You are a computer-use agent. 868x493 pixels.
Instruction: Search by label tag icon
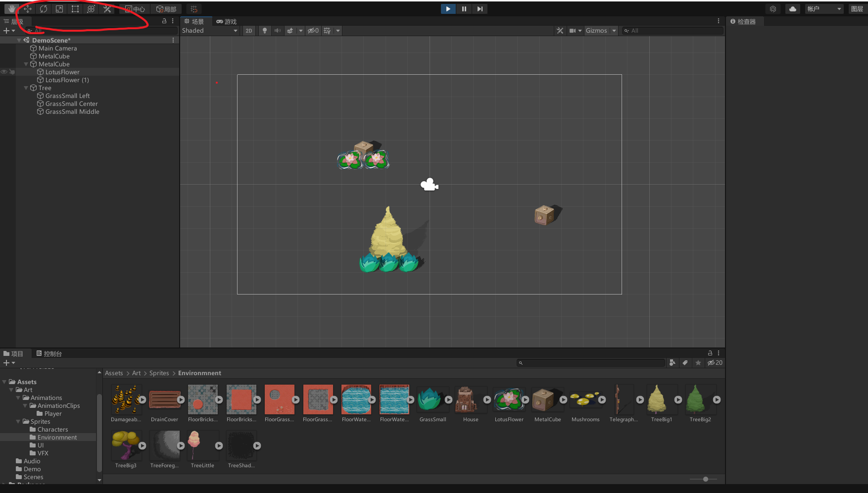(x=685, y=363)
